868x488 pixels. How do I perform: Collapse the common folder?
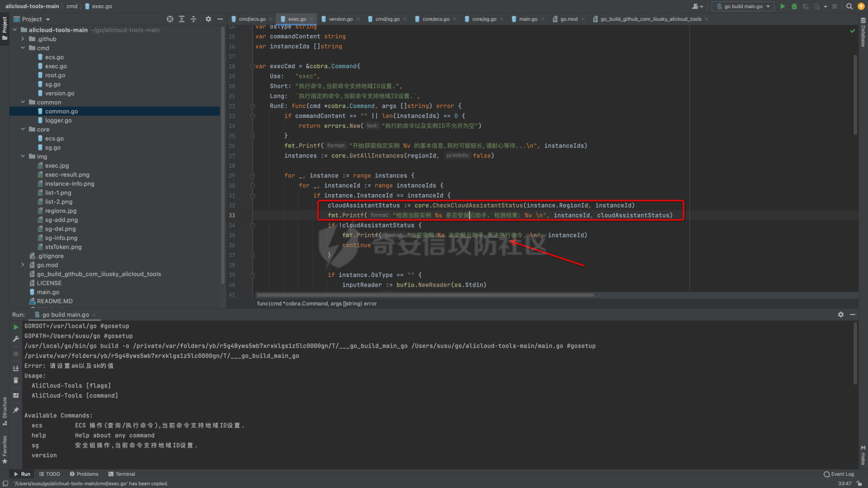tap(23, 102)
